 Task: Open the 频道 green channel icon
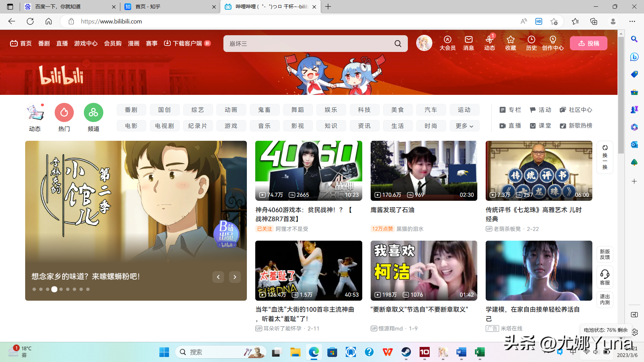[94, 112]
